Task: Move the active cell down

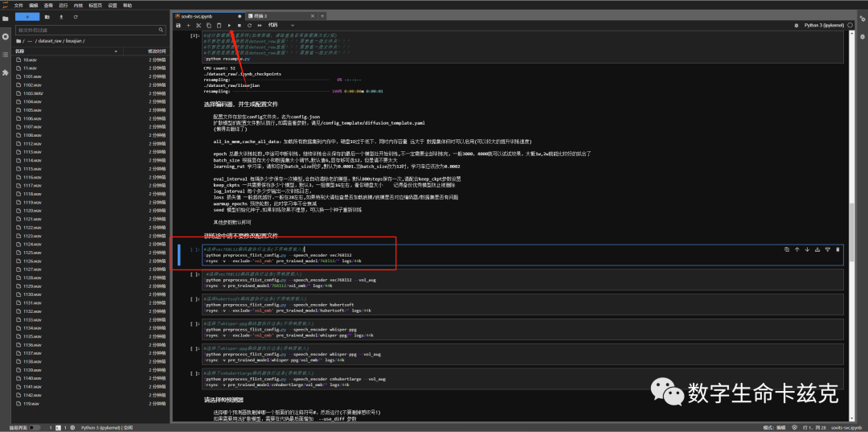Action: tap(807, 249)
